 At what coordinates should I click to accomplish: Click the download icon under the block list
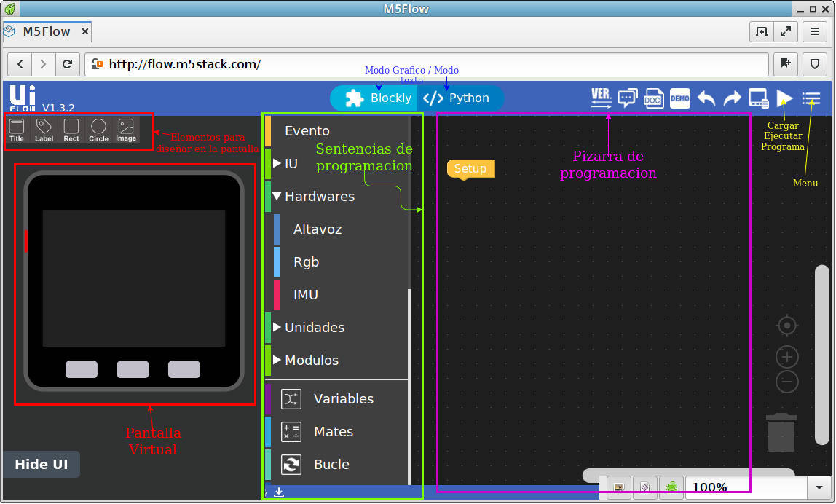coord(279,492)
